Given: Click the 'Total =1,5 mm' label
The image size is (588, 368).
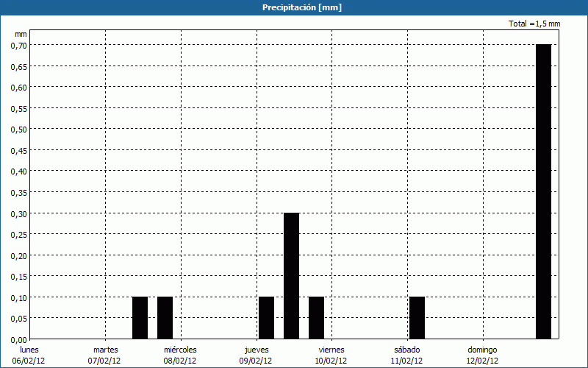Looking at the screenshot, I should (534, 24).
